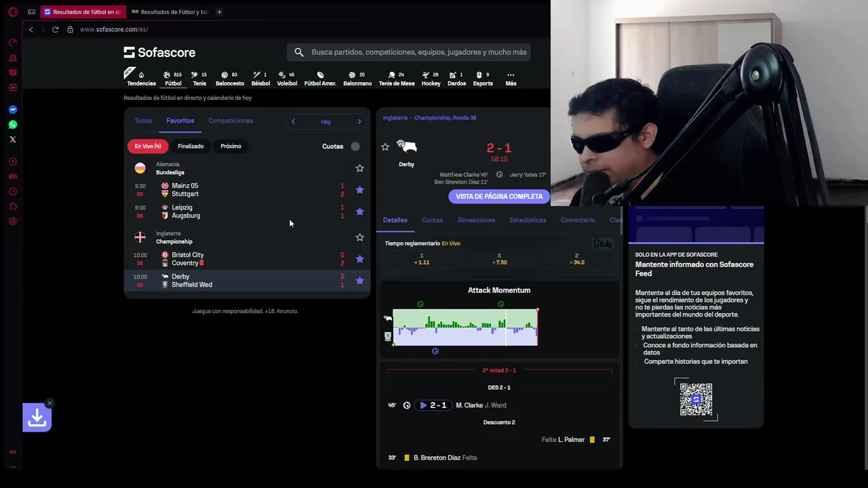Close the download popup button

click(x=50, y=403)
